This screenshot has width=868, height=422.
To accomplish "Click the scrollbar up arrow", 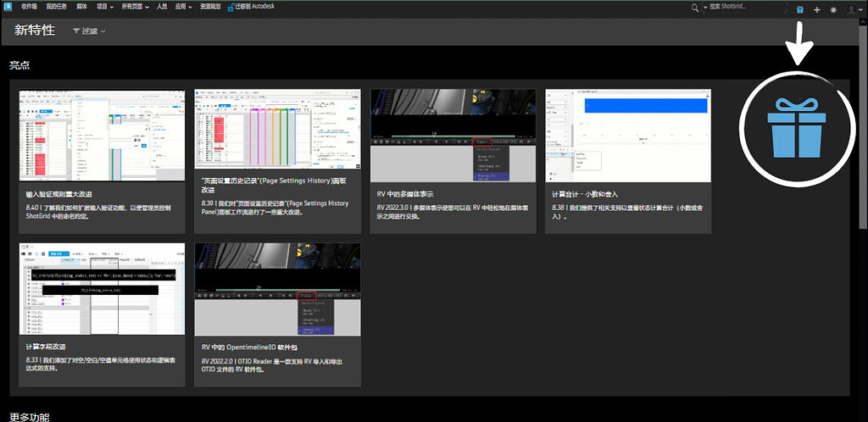I will point(864,22).
